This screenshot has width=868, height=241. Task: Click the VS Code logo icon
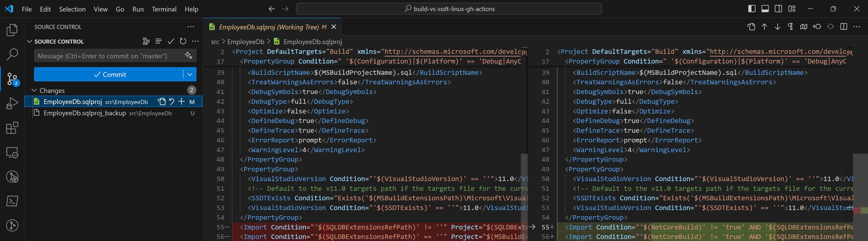(9, 9)
